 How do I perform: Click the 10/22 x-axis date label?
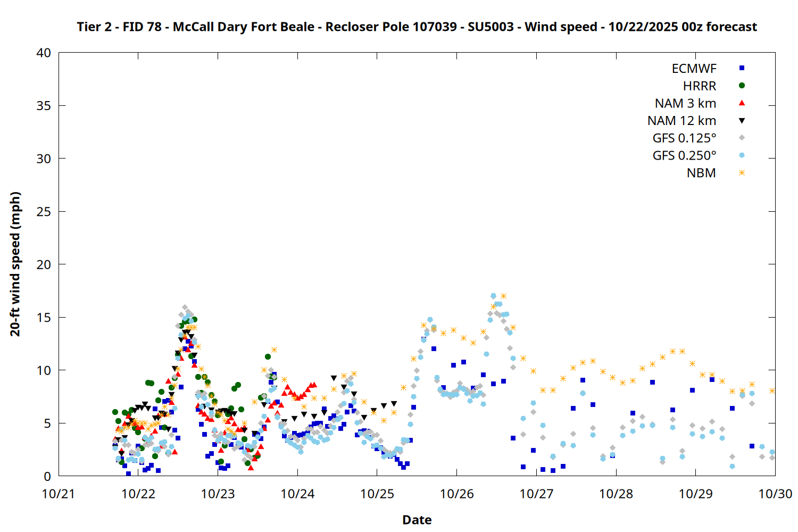pyautogui.click(x=138, y=494)
